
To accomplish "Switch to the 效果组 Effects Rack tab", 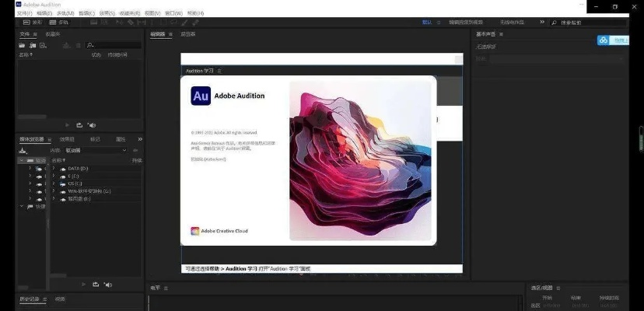I will coord(67,139).
